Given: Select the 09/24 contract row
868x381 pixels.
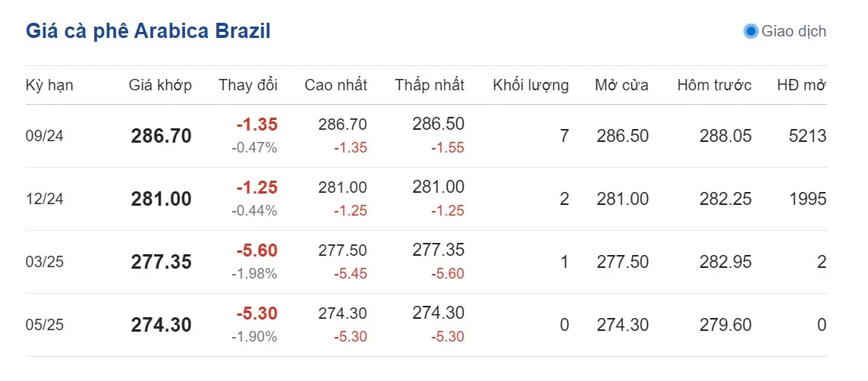Looking at the screenshot, I should 426,136.
